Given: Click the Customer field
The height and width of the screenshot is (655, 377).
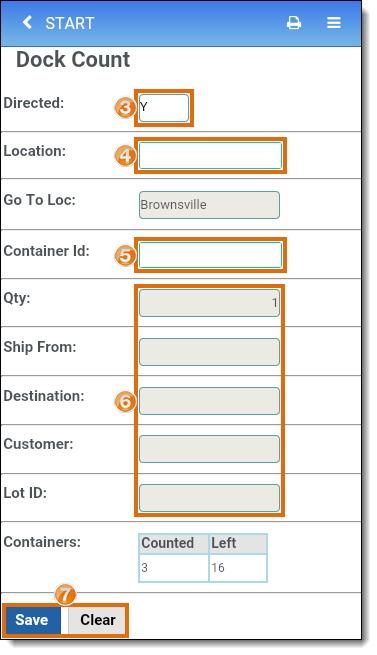Looking at the screenshot, I should click(209, 449).
